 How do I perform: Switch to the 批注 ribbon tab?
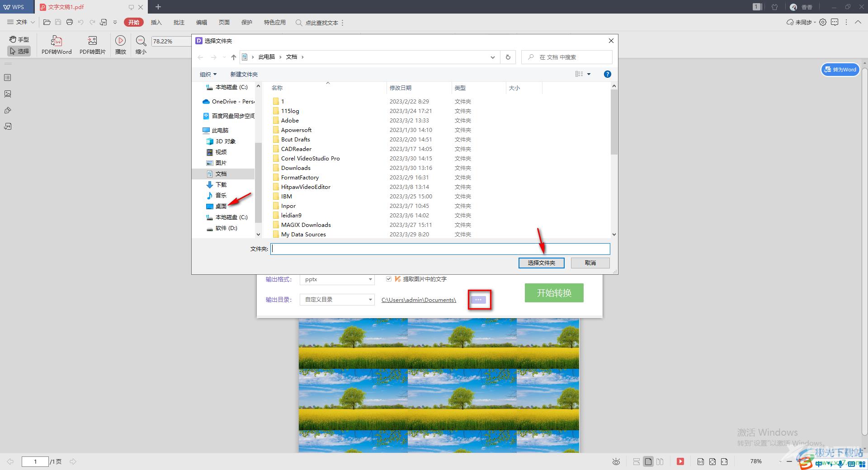(x=179, y=22)
